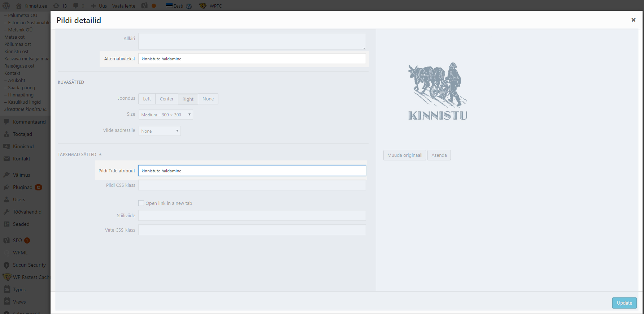Click the Views sidebar icon
The height and width of the screenshot is (314, 644).
(x=6, y=302)
